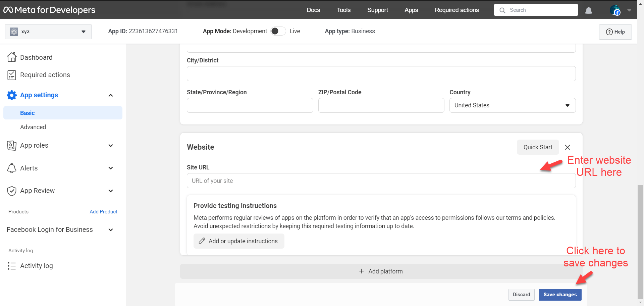
Task: Click the App settings gear icon
Action: (12, 95)
